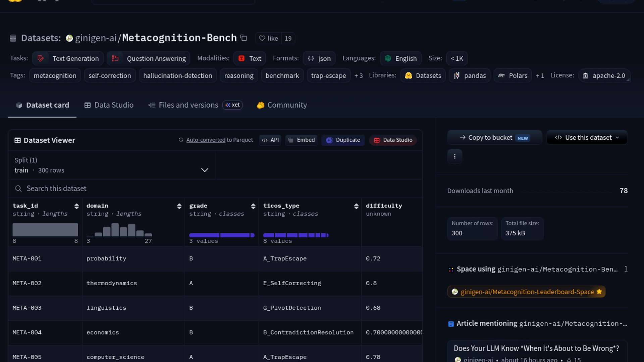Open the Files and versions tab
Viewport: 644px width, 362px height.
pos(195,105)
